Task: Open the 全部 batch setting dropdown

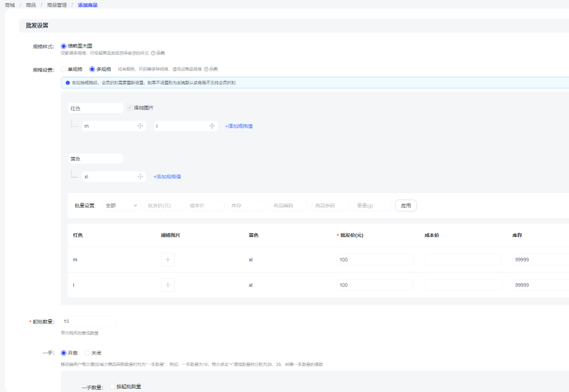Action: coord(122,206)
